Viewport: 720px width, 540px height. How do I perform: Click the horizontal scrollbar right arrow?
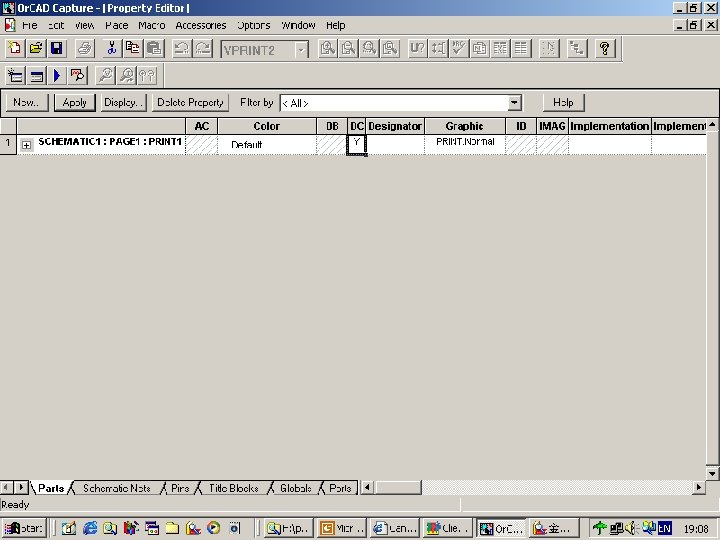tap(699, 487)
